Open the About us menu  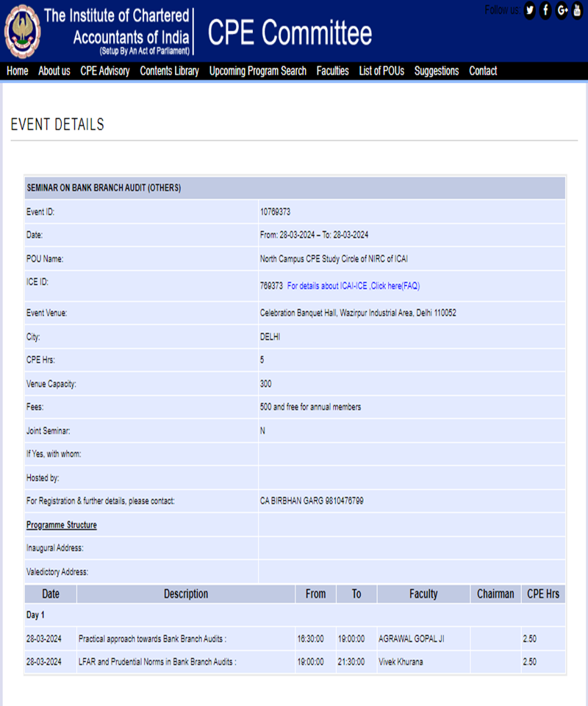point(54,71)
